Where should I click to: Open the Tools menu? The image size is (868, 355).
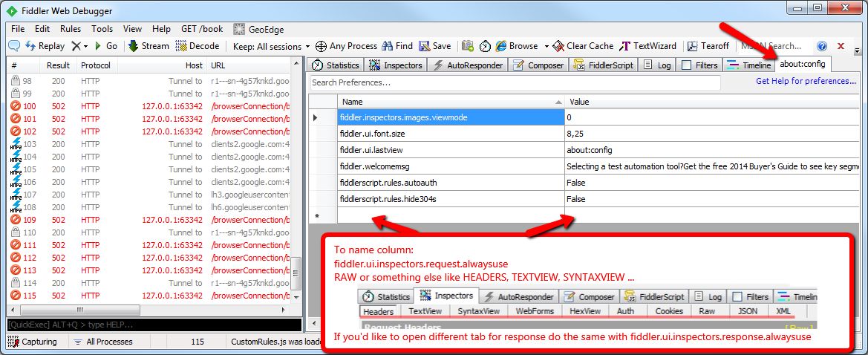click(x=102, y=29)
